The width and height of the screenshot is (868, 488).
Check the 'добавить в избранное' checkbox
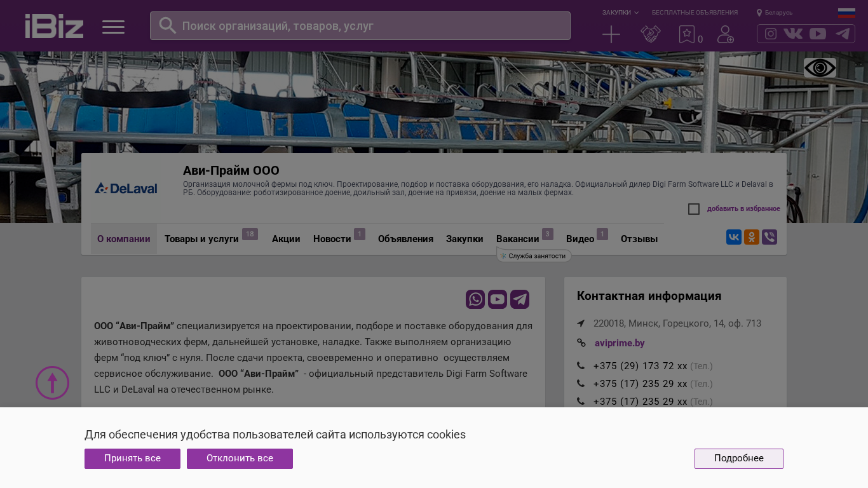click(694, 209)
